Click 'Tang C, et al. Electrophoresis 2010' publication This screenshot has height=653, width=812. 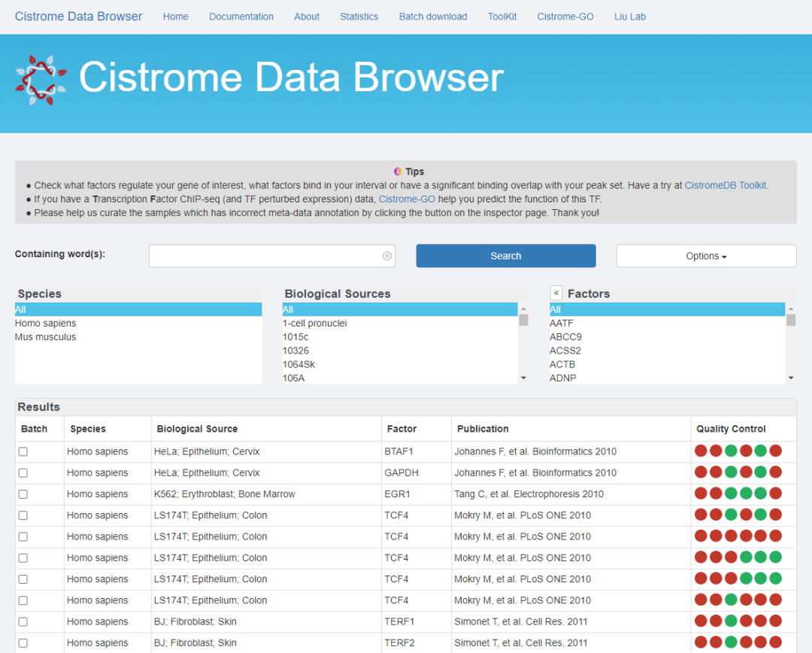tap(529, 494)
